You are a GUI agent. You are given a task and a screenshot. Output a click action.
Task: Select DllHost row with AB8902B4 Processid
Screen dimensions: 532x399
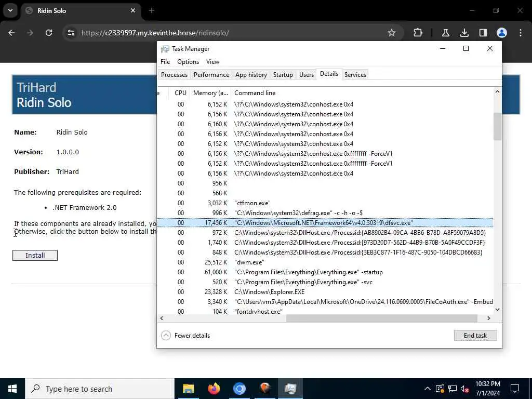pos(325,233)
